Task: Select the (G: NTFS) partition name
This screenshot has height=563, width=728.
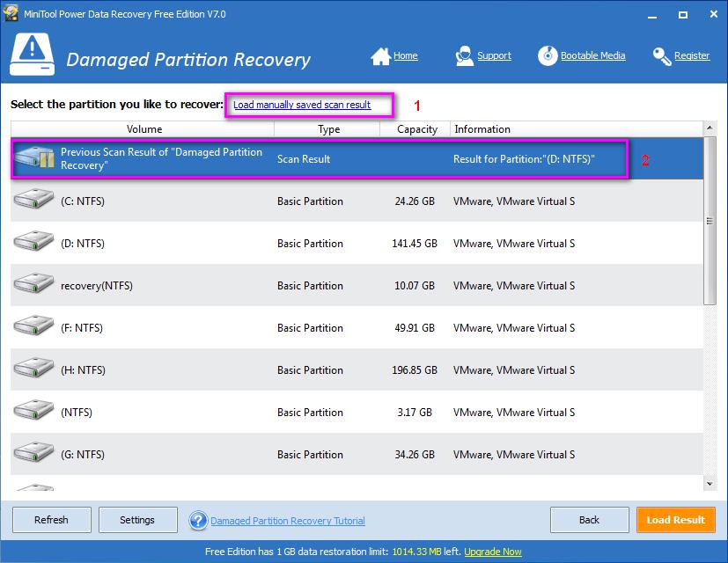Action: [x=83, y=455]
